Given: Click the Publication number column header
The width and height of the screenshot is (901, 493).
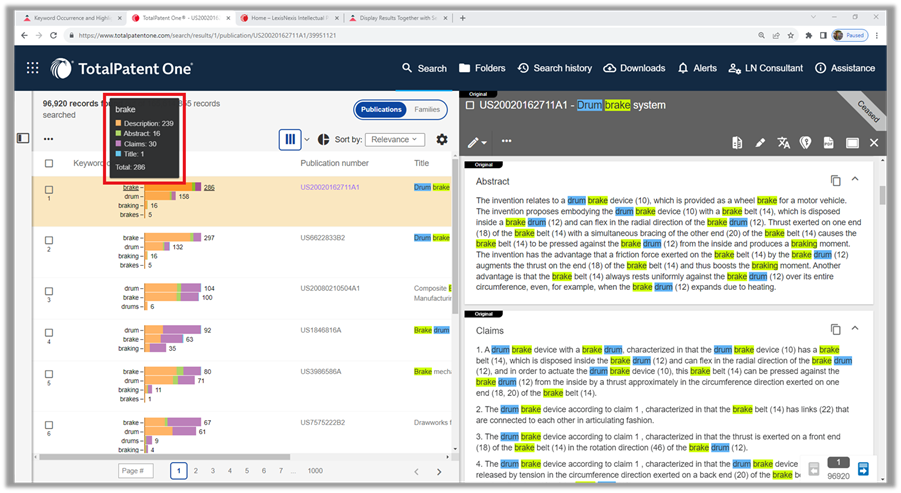Looking at the screenshot, I should click(x=334, y=163).
